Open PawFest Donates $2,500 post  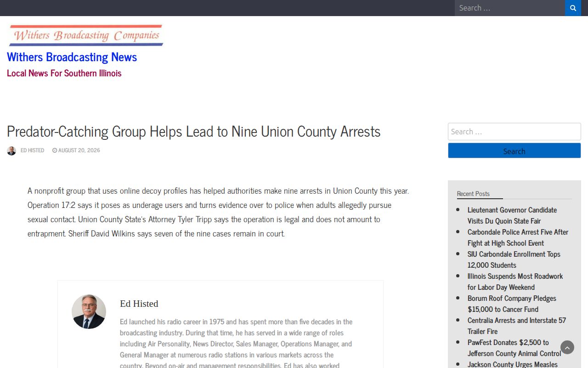tap(514, 348)
